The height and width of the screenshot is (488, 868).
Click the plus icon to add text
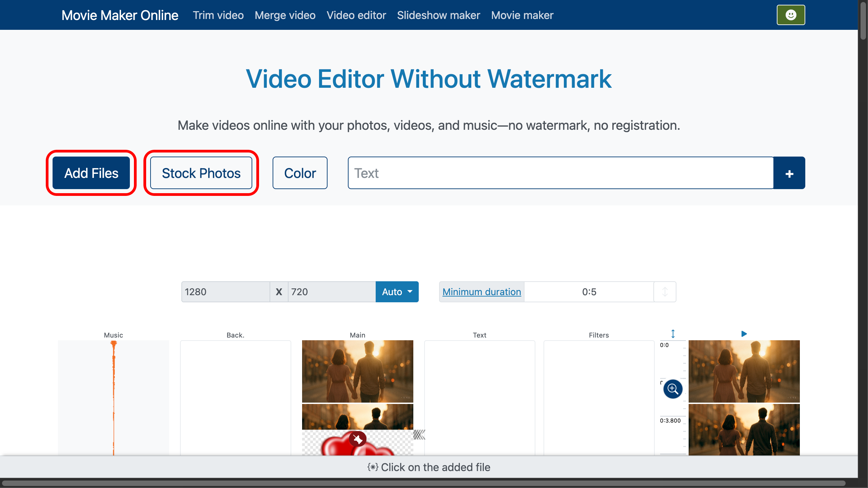(789, 173)
